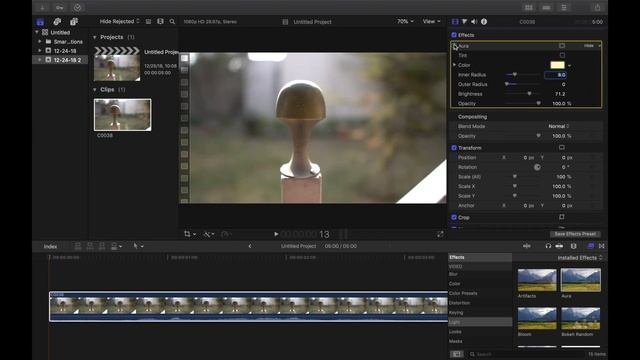640x360 pixels.
Task: Toggle the browser panel layout button
Action: tap(529, 7)
